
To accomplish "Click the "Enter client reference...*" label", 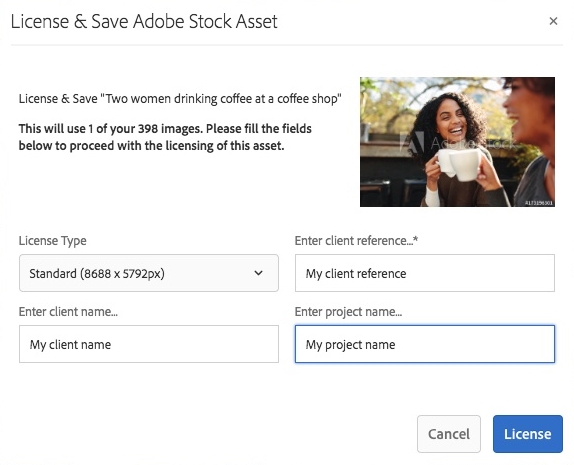I will (356, 241).
